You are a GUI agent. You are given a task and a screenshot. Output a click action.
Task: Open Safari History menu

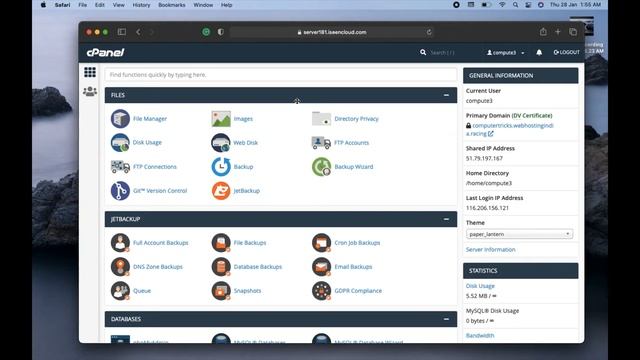click(x=141, y=5)
